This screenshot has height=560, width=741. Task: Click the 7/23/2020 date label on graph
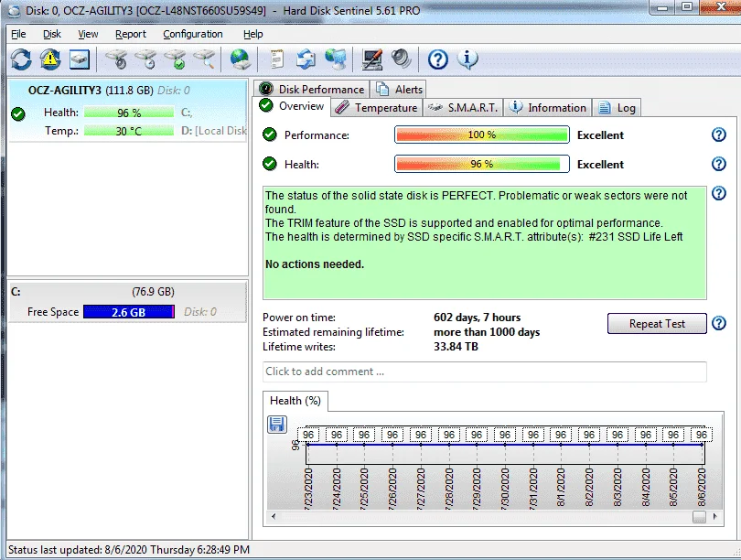click(x=308, y=489)
